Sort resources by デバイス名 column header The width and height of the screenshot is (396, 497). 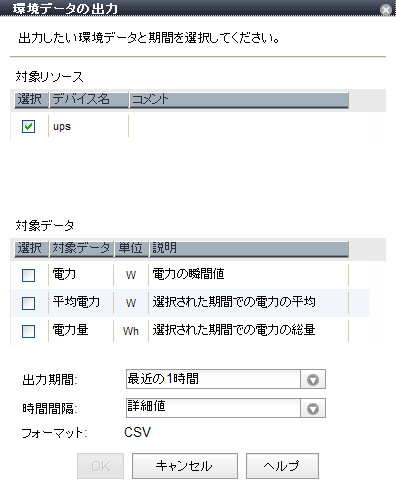[89, 100]
